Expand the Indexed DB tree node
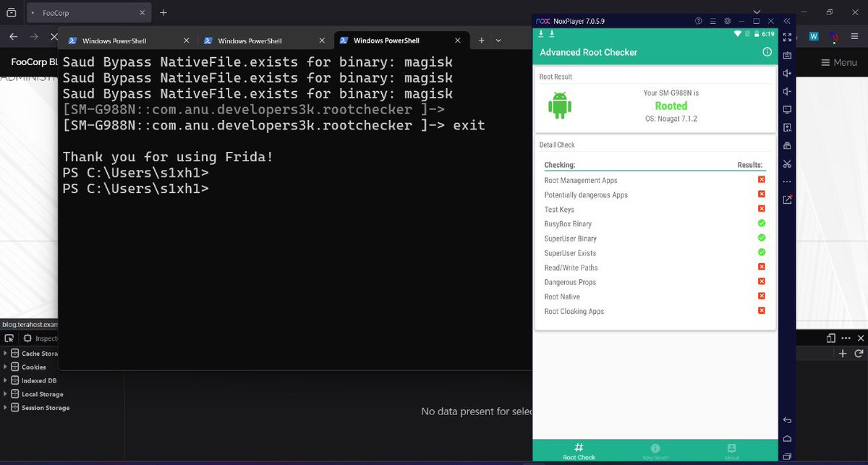Image resolution: width=868 pixels, height=465 pixels. point(6,381)
